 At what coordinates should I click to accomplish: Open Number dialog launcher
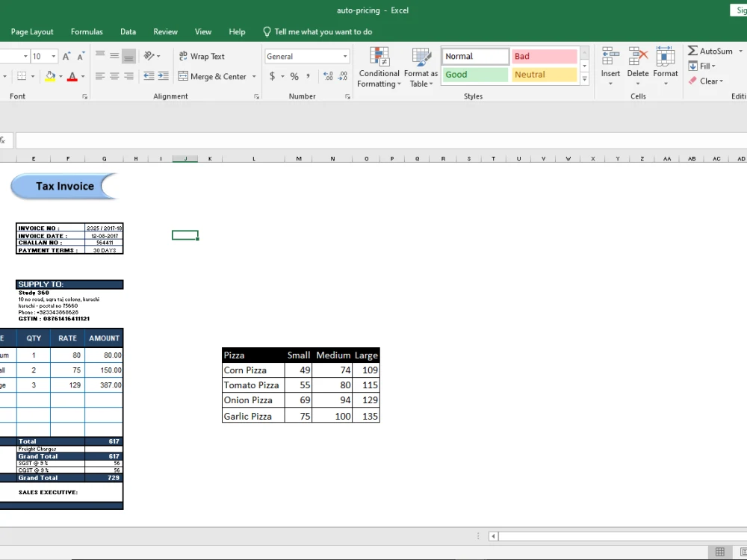click(347, 96)
